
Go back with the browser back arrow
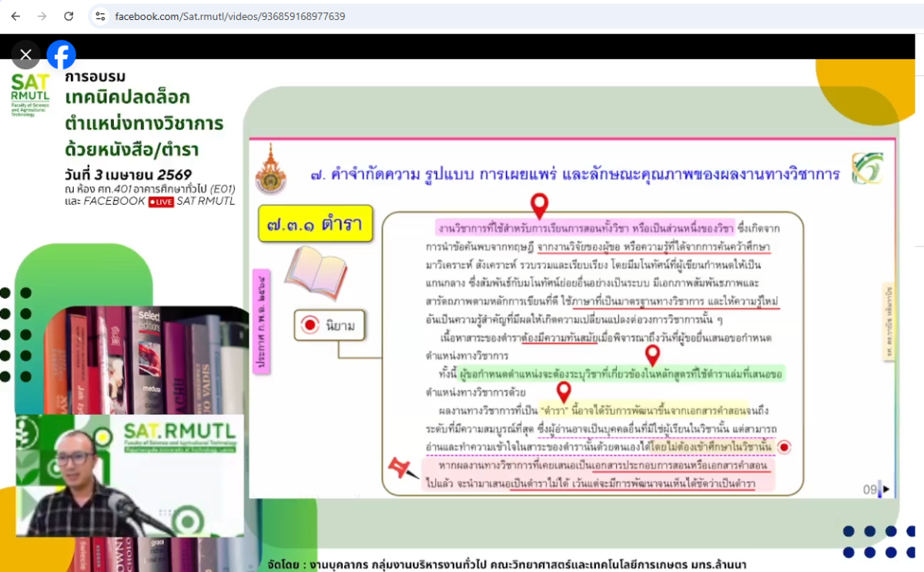point(15,16)
